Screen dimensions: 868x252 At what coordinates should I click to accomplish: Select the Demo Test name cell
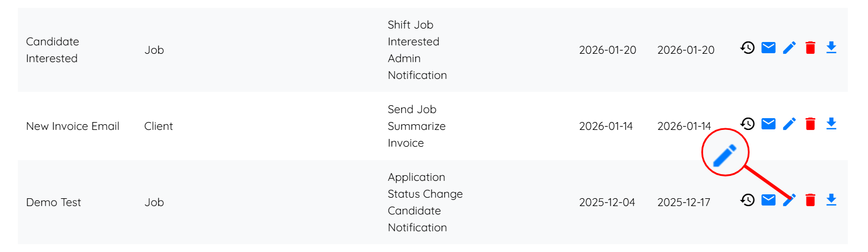[x=54, y=202]
